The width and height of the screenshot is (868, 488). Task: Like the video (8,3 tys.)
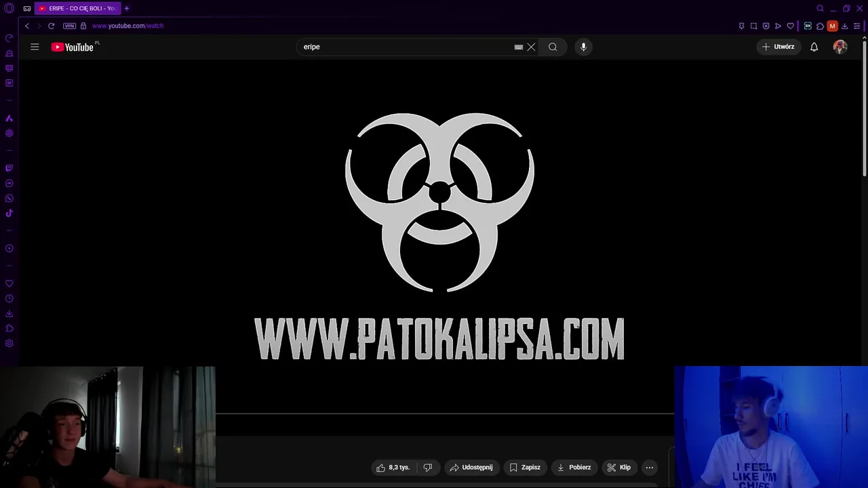click(393, 467)
